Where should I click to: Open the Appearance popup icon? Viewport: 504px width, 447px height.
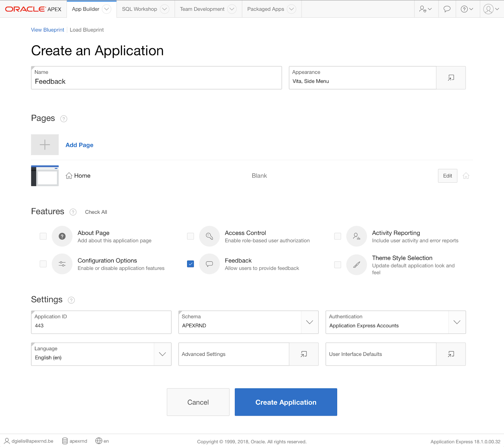[x=451, y=78]
